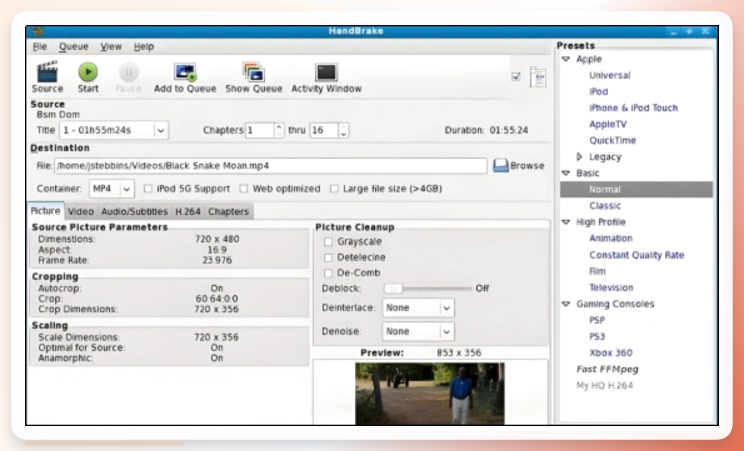Select the PS3 preset
This screenshot has height=451, width=744.
597,337
